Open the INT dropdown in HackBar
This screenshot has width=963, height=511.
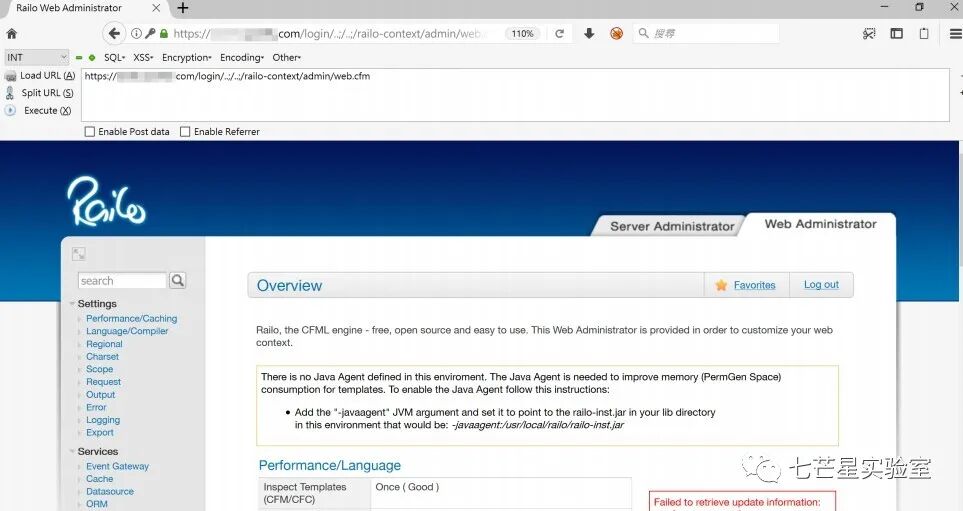tap(36, 57)
